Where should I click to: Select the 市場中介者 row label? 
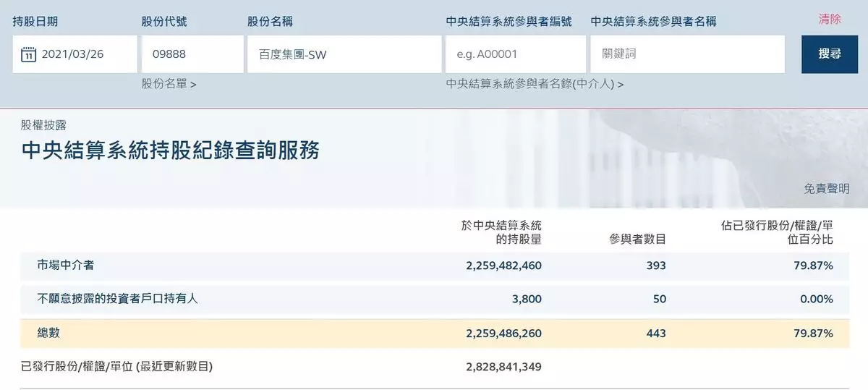click(66, 266)
